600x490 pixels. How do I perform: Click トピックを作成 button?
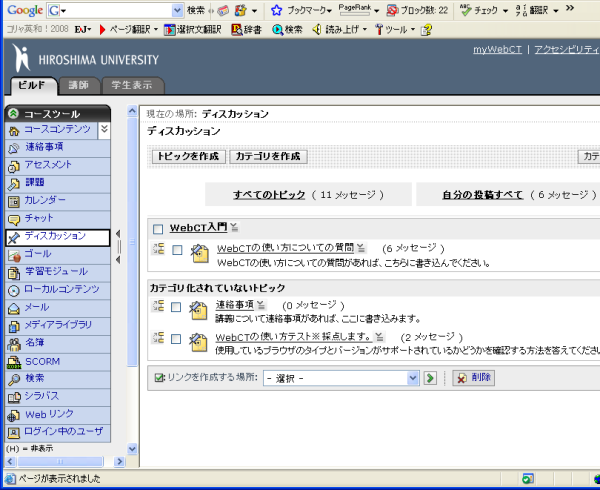pos(188,156)
